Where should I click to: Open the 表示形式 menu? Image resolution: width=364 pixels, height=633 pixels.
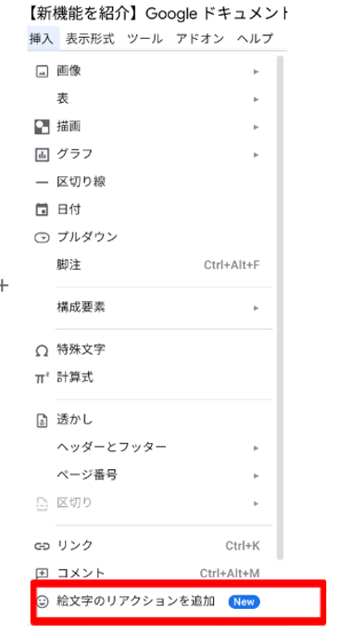point(90,39)
